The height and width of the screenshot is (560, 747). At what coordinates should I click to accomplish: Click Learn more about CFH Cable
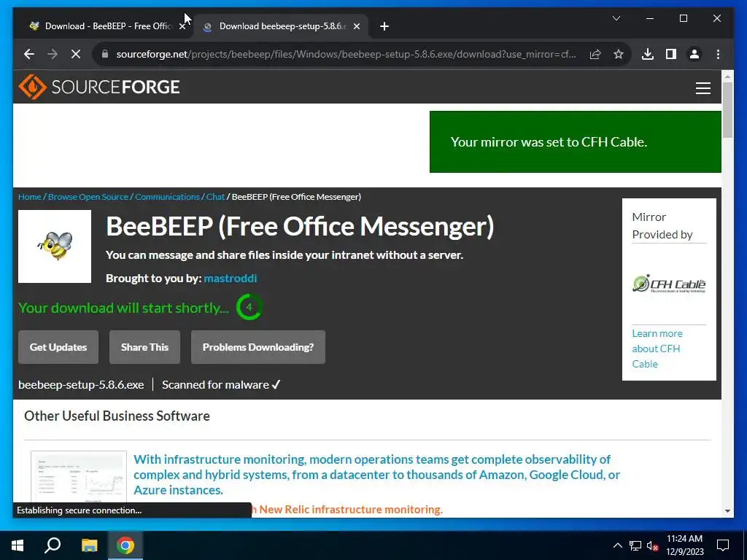657,349
